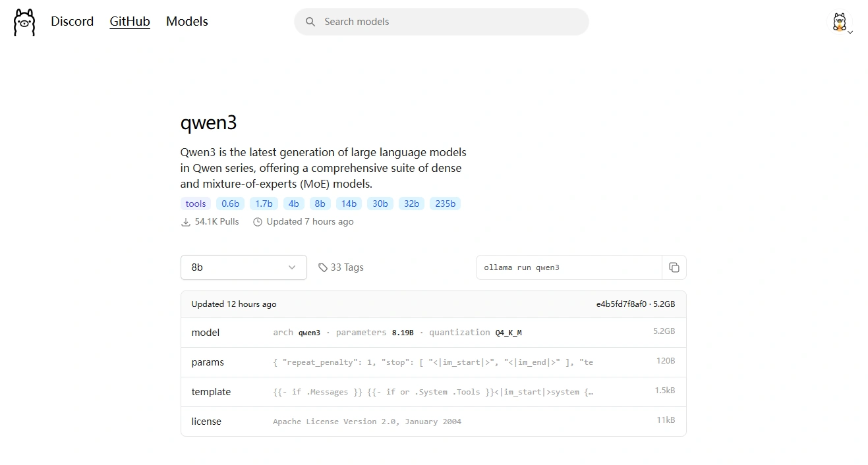This screenshot has width=868, height=465.
Task: Click the e4b5fd7f8af0 · 5.2GB digest text
Action: [x=635, y=304]
